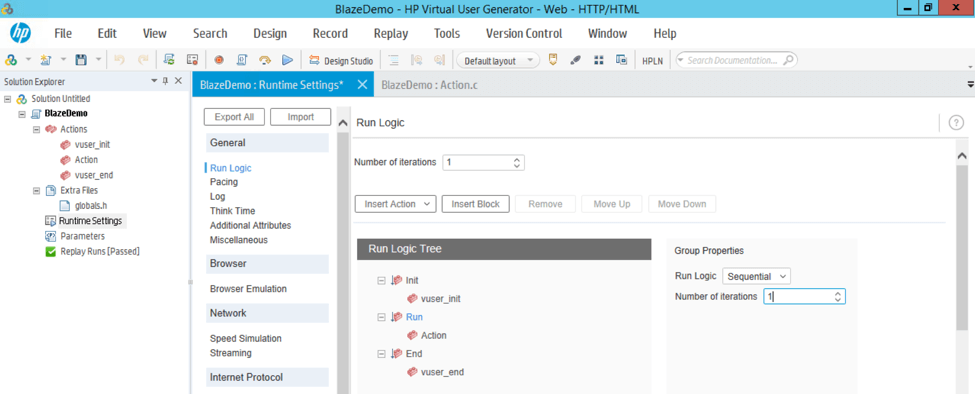
Task: Click the green refresh script toolbar icon
Action: pos(169,60)
